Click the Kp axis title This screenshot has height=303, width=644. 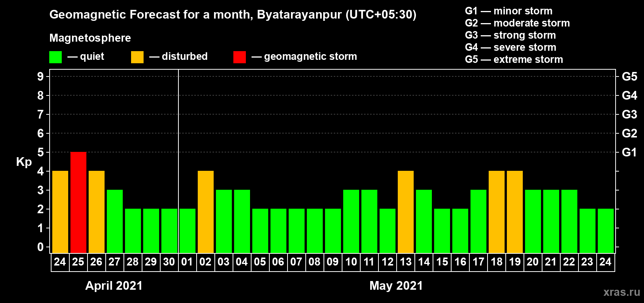coord(24,162)
